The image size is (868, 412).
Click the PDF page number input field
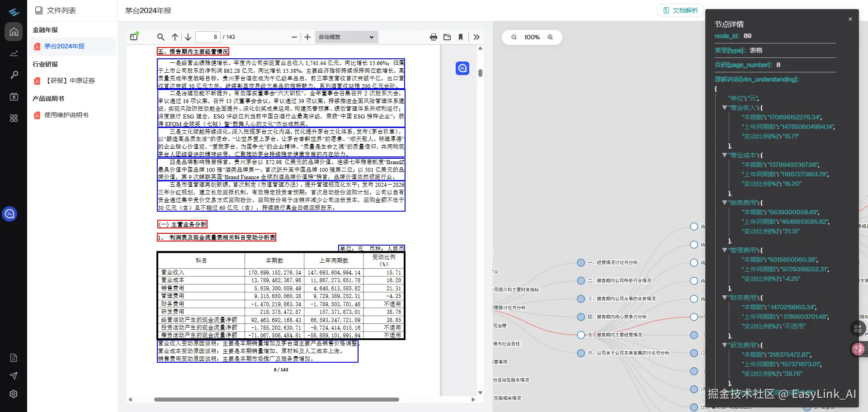coord(208,37)
